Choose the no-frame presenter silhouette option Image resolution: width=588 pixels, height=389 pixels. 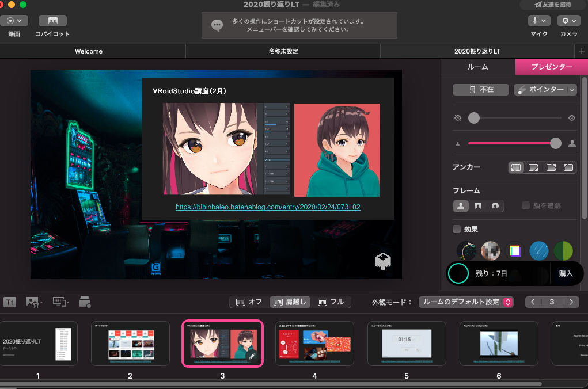tap(461, 206)
